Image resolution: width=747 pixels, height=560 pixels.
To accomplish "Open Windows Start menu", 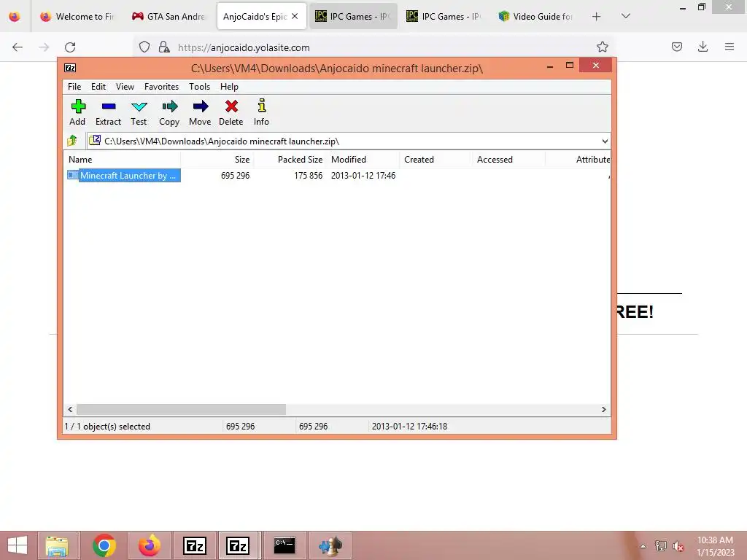I will tap(18, 545).
